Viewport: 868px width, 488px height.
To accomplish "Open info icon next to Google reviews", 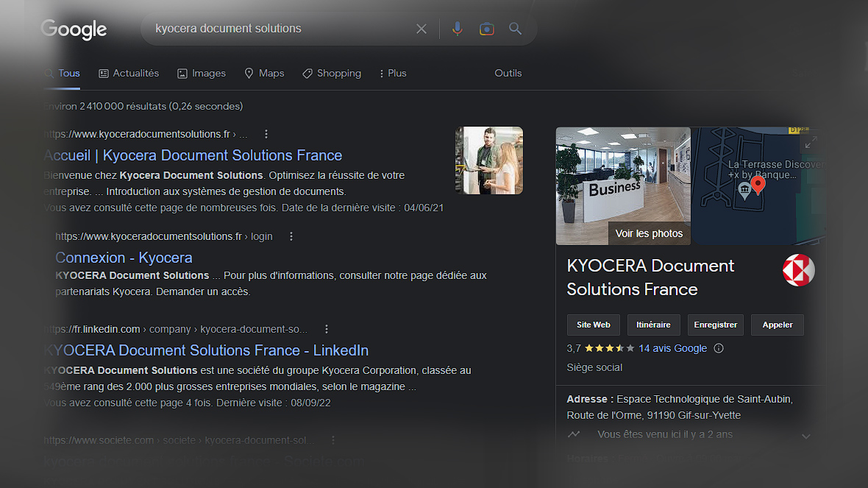I will coord(719,349).
